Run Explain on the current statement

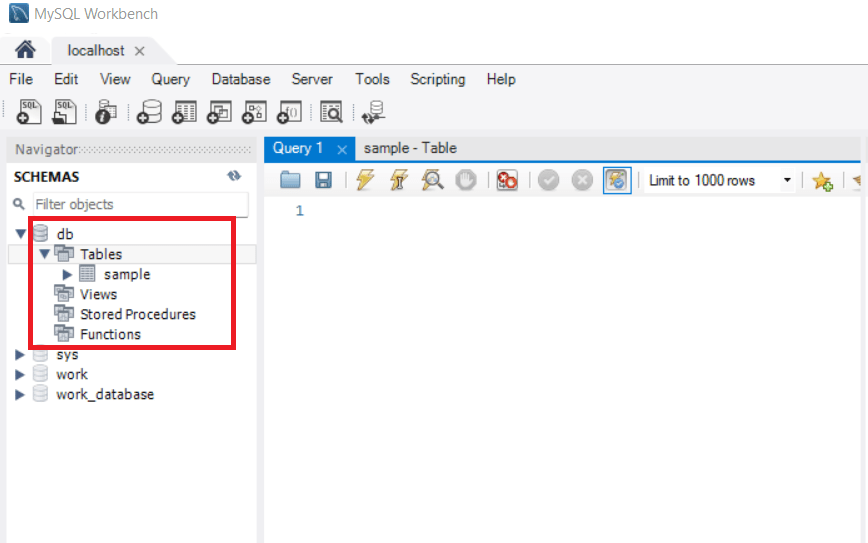tap(432, 180)
